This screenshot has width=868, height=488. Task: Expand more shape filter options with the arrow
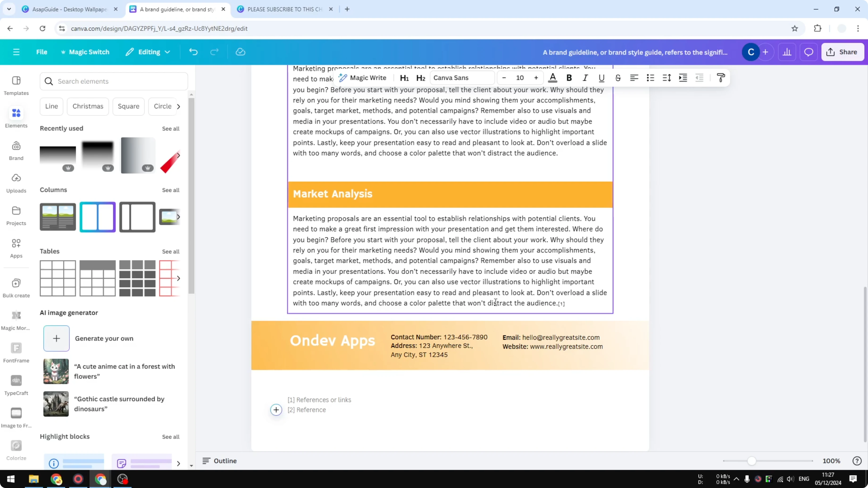pyautogui.click(x=178, y=106)
